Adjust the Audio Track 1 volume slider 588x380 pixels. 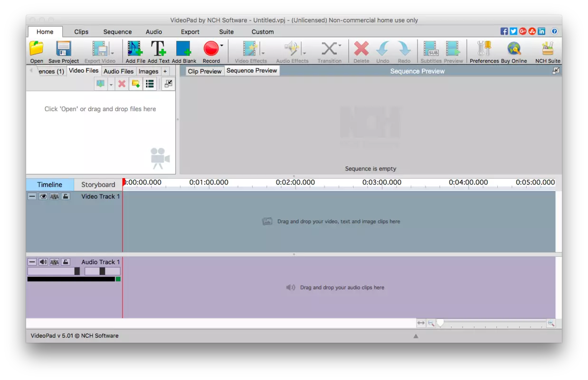pyautogui.click(x=54, y=271)
